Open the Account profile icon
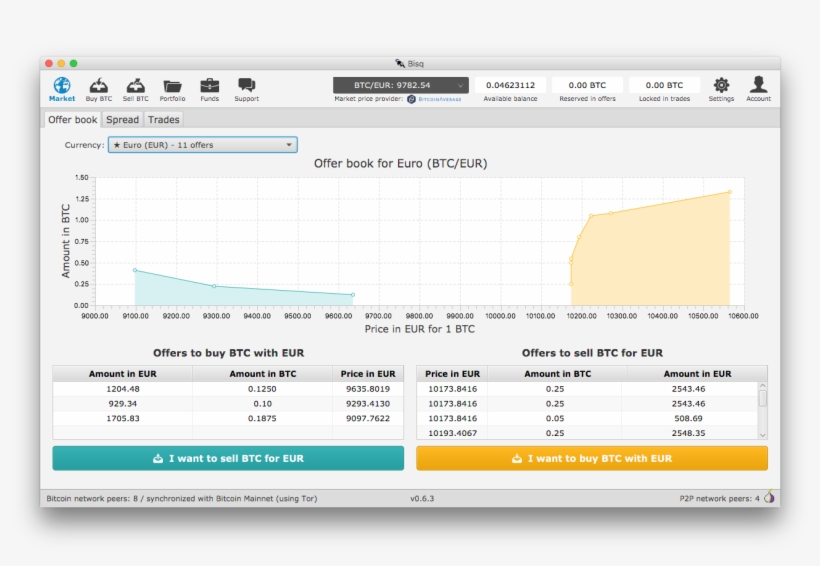Image resolution: width=820 pixels, height=566 pixels. tap(758, 85)
